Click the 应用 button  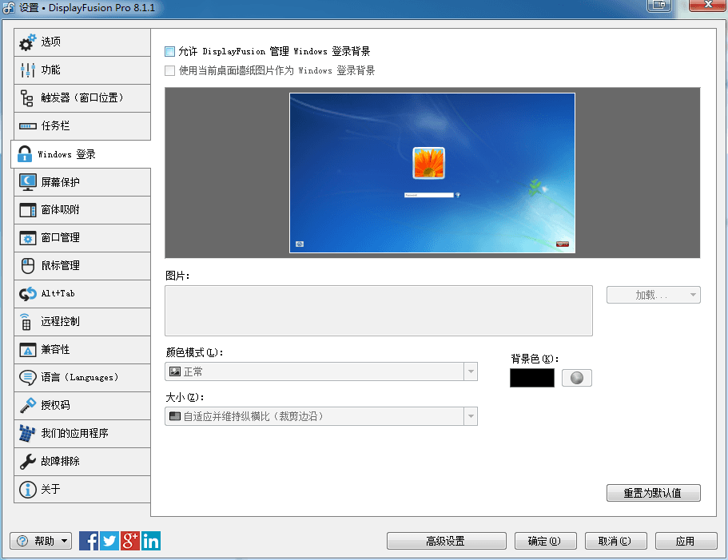[686, 541]
